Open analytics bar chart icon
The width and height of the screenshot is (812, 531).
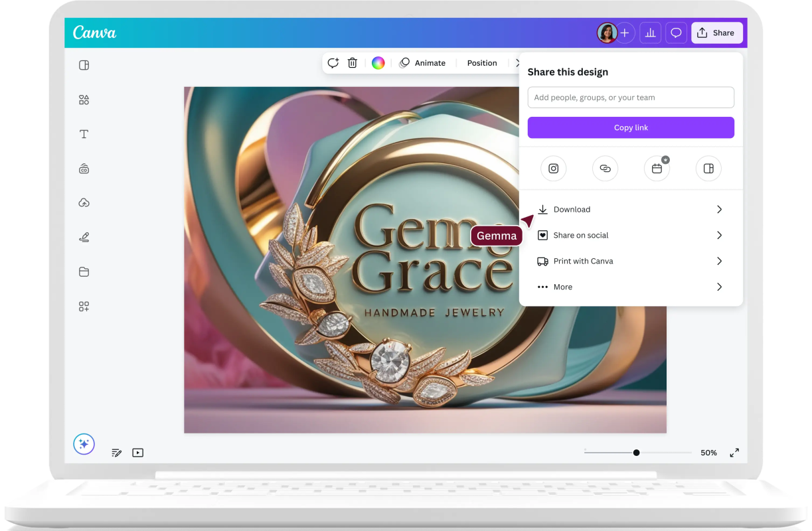pyautogui.click(x=650, y=33)
